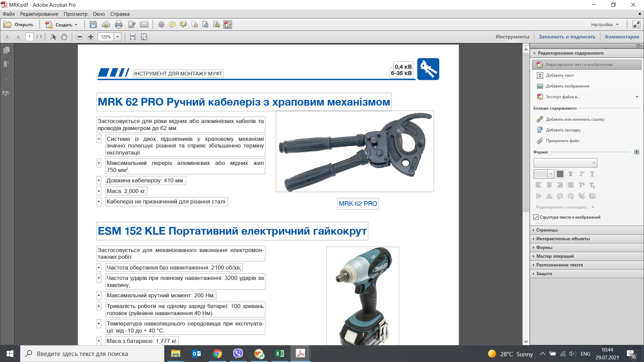Open the attachments paperclip sidebar panel
Screen dimensions: 644x362
click(x=6, y=79)
